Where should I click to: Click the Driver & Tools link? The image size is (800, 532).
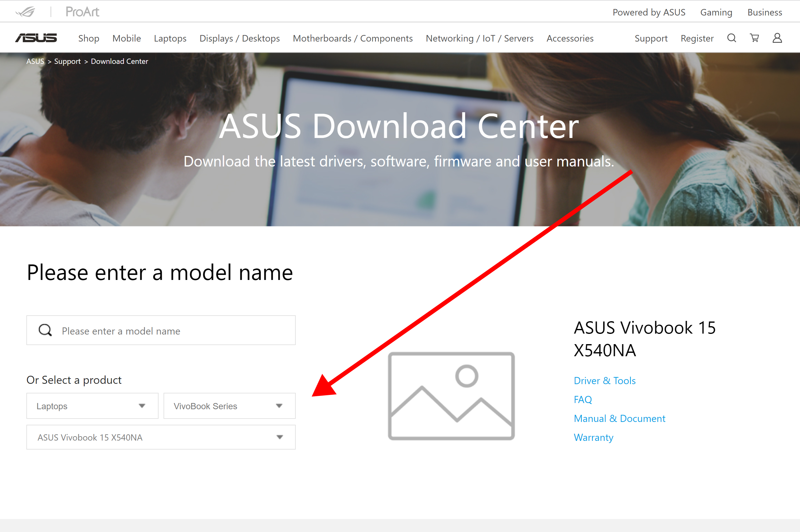(604, 381)
